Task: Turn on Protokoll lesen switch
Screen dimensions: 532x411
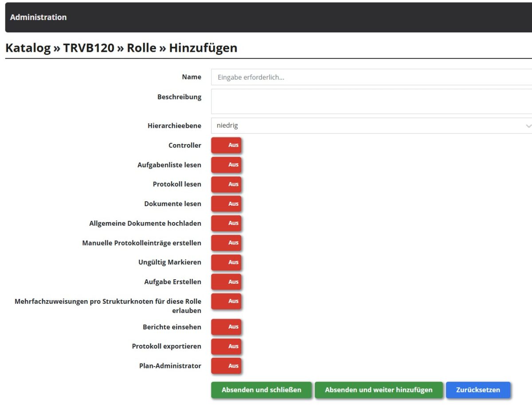Action: point(226,184)
